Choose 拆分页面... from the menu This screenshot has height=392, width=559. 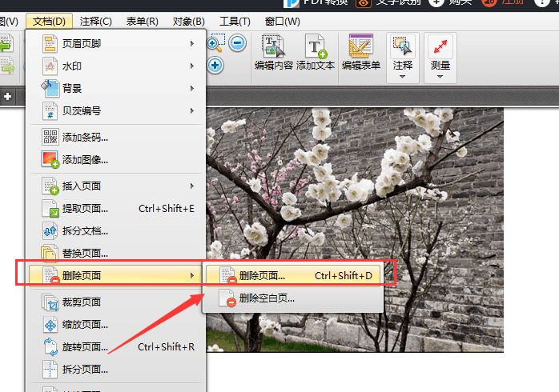(x=116, y=370)
